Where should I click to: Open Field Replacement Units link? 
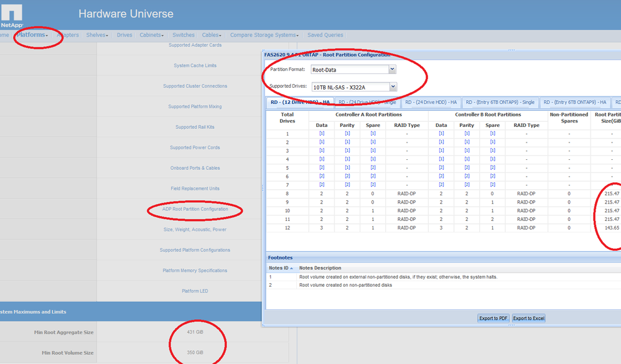(x=195, y=189)
